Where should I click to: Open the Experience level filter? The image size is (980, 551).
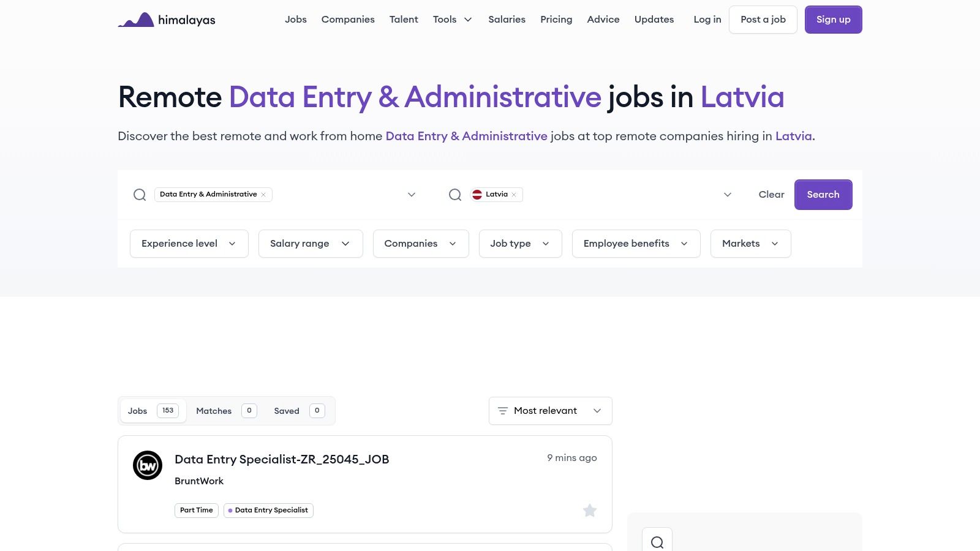coord(189,244)
